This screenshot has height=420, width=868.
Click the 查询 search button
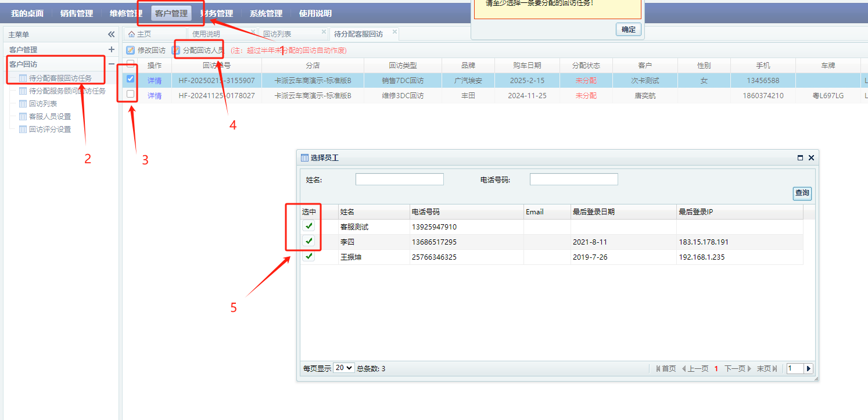pos(802,193)
